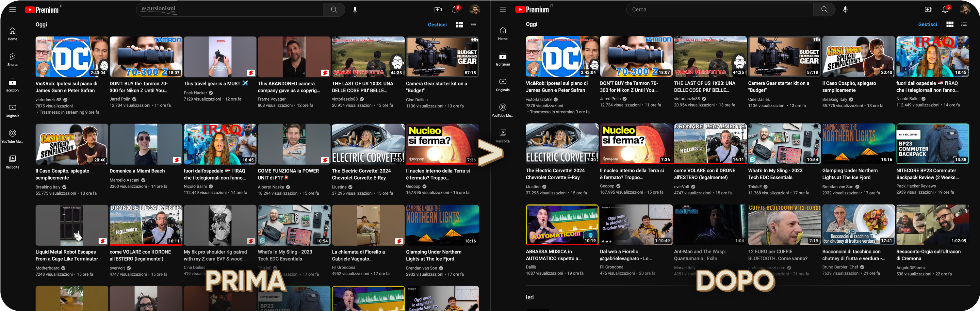Open the 'Fil Grondona' channel in the right window
Screen dimensions: 980x311
612,267
